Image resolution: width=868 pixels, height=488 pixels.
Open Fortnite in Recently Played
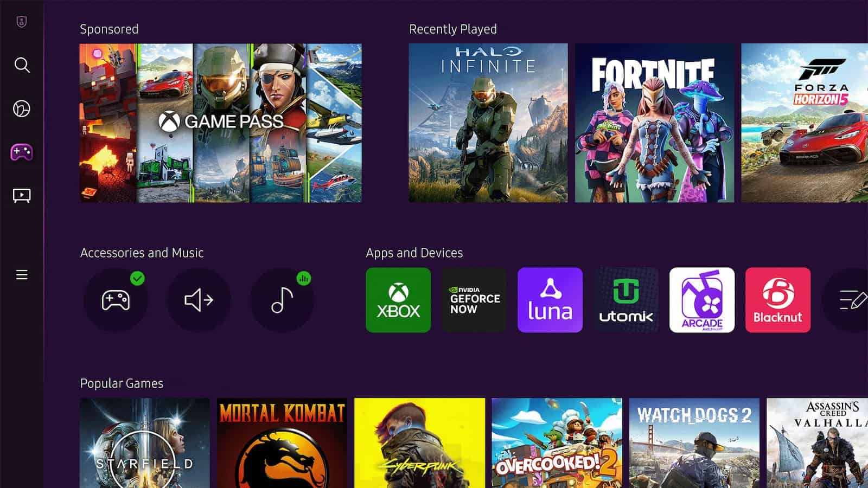pyautogui.click(x=654, y=123)
